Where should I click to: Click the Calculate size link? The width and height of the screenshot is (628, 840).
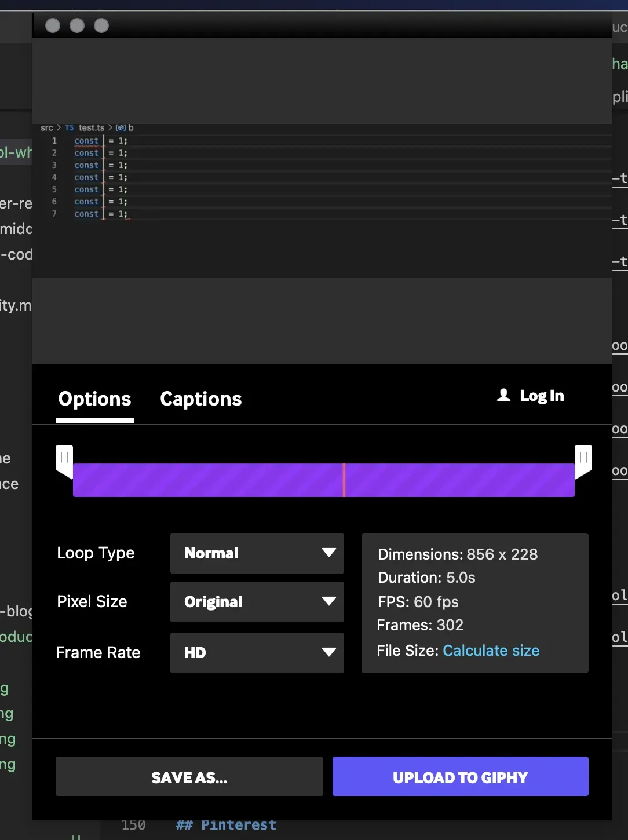tap(491, 651)
